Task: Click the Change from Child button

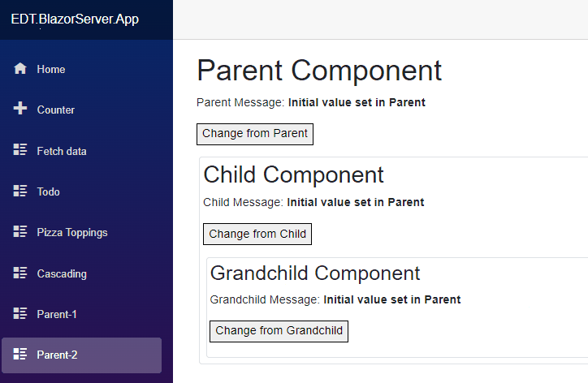Action: pos(257,235)
